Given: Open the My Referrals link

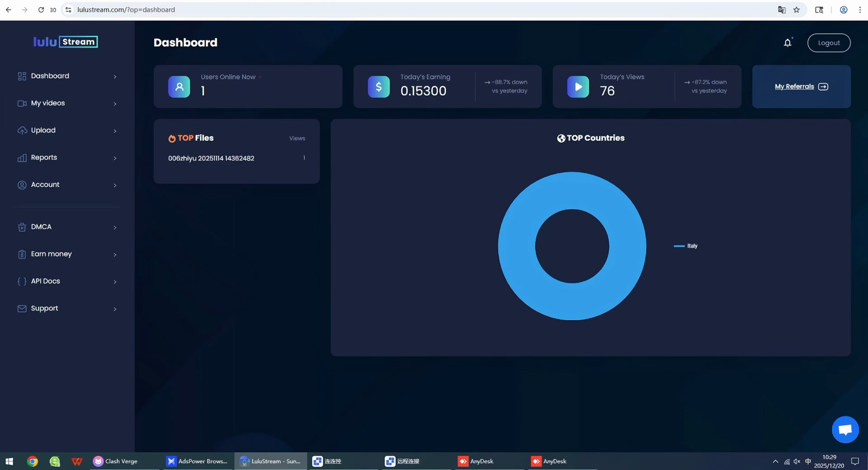Looking at the screenshot, I should [801, 86].
